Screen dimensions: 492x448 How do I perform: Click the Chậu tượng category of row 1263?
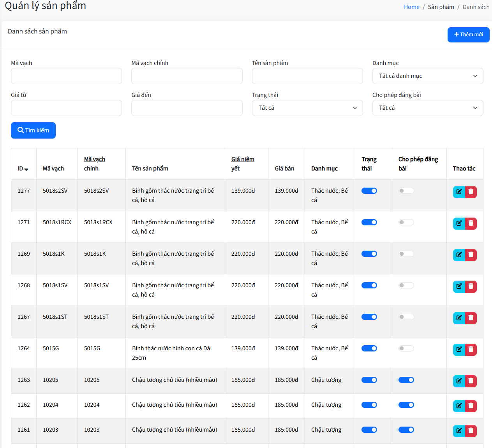(x=326, y=380)
